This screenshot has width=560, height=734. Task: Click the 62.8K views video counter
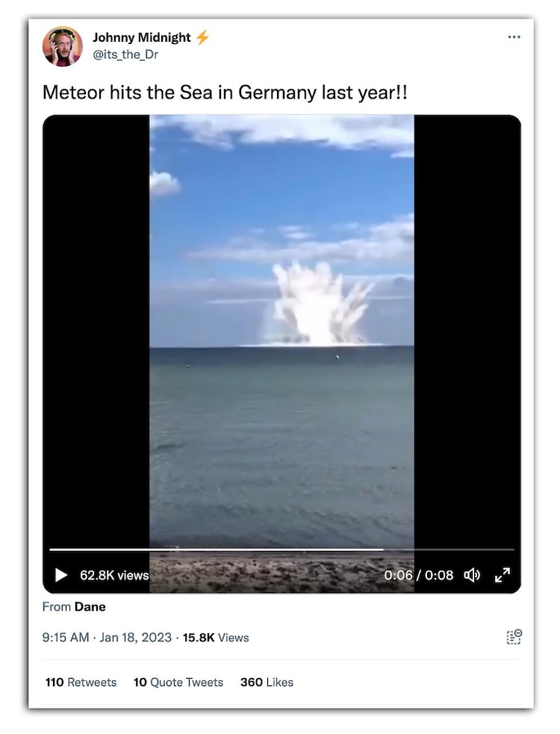click(x=114, y=575)
